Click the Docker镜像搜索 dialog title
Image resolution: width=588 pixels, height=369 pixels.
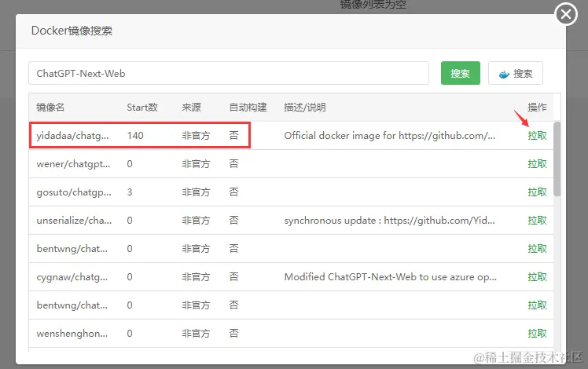[x=72, y=31]
